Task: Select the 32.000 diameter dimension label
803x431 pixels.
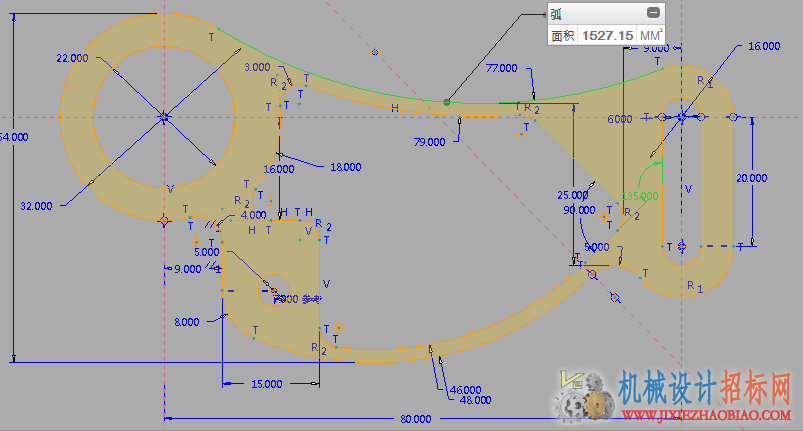Action: coord(36,206)
